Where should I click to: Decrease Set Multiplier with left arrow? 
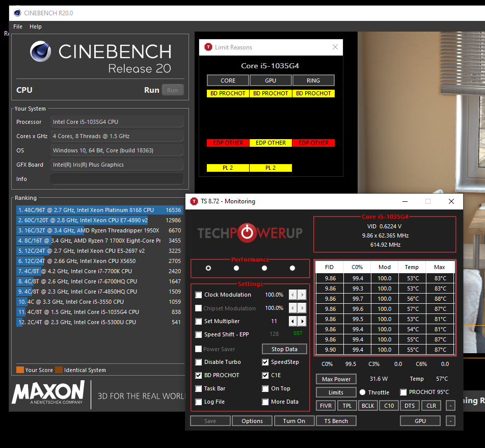293,322
